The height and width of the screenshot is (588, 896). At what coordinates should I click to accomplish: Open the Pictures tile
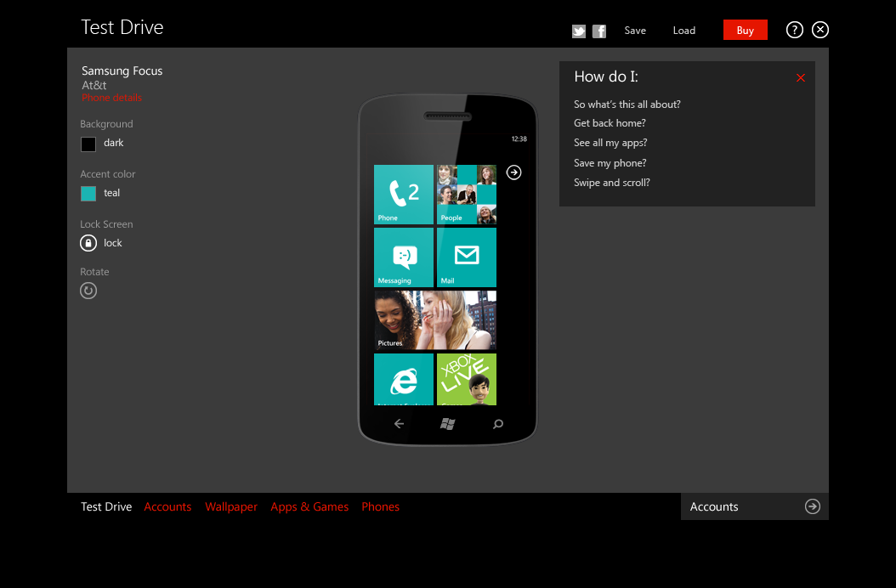[x=435, y=320]
